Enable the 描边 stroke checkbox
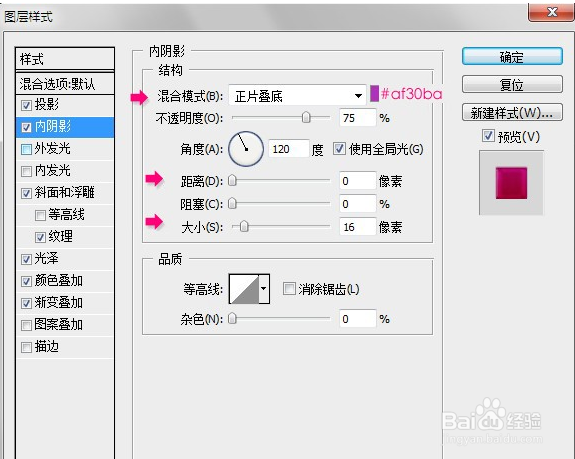This screenshot has width=575, height=459. point(26,347)
